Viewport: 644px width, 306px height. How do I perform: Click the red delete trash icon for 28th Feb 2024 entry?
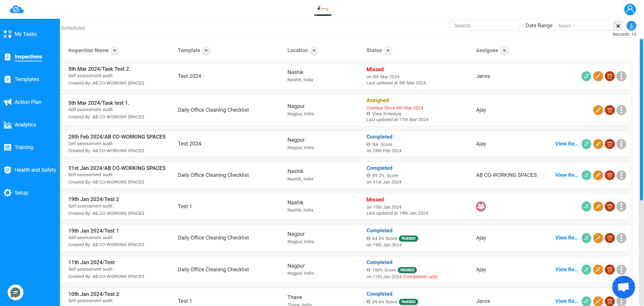[x=610, y=143]
